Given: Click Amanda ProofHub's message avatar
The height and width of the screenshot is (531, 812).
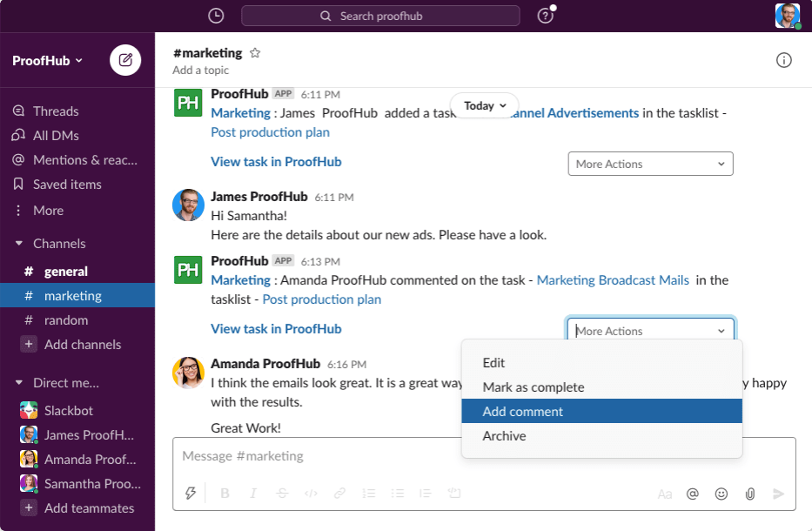Looking at the screenshot, I should pos(188,372).
